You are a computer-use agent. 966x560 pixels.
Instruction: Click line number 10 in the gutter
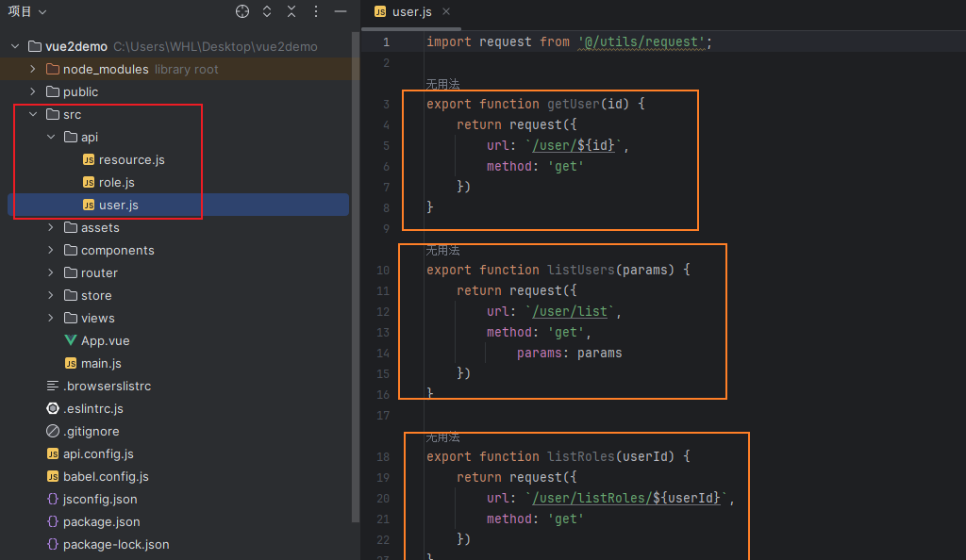383,271
